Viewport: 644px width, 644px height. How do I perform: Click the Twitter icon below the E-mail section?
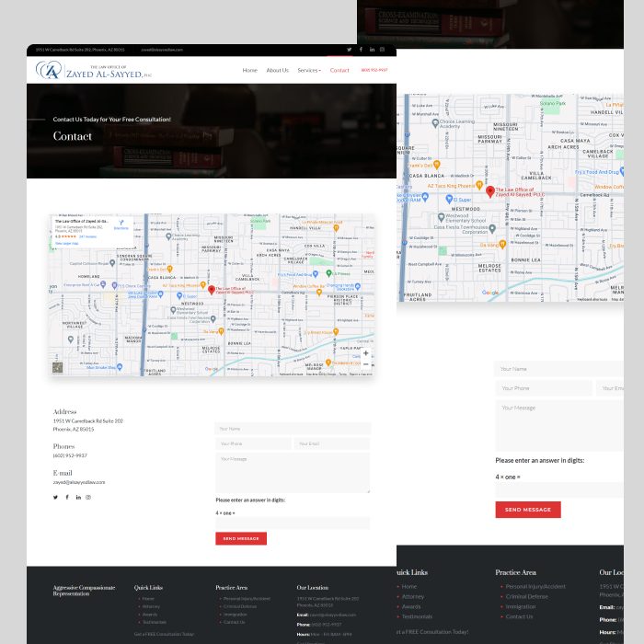(55, 497)
